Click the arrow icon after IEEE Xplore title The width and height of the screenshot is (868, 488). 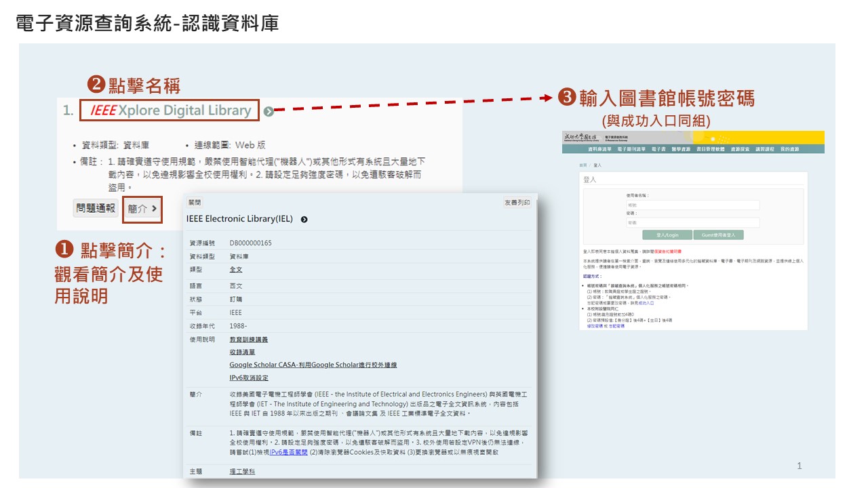(x=269, y=111)
